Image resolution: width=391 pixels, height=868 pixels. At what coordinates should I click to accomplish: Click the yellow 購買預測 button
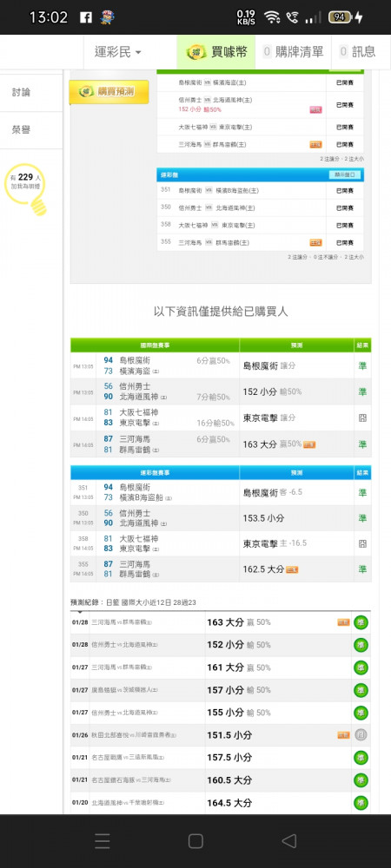pos(109,92)
